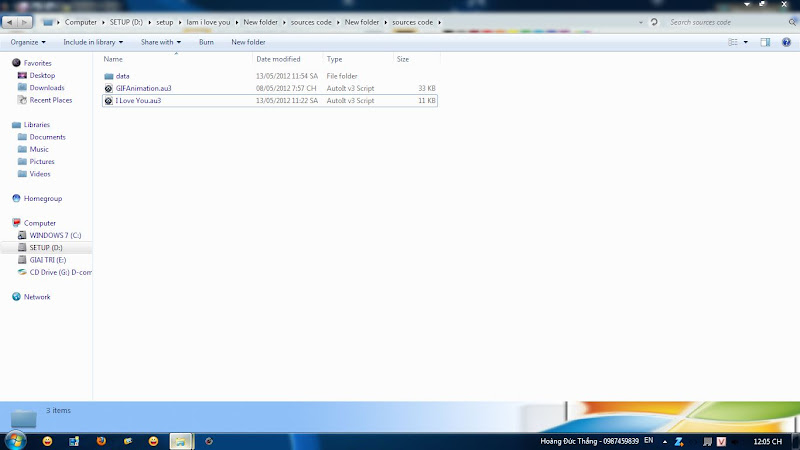Select the I Love You.au3 file
This screenshot has width=800, height=450.
138,100
